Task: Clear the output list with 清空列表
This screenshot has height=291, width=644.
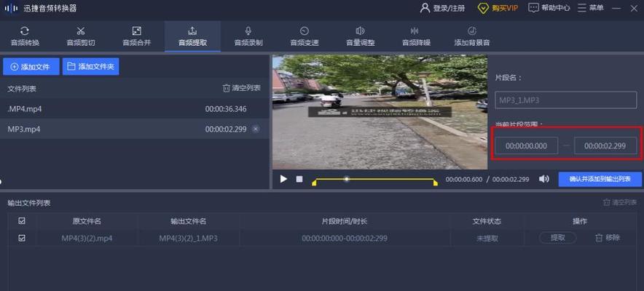Action: (x=620, y=202)
